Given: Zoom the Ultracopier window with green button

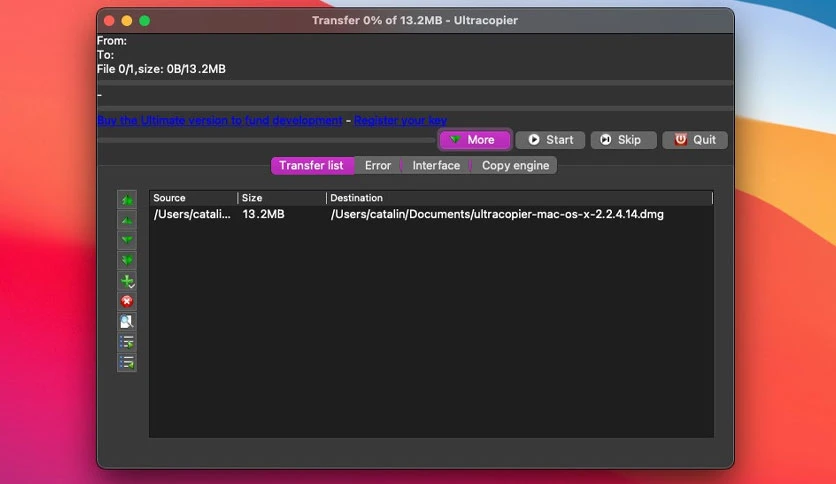Looking at the screenshot, I should click(x=144, y=21).
